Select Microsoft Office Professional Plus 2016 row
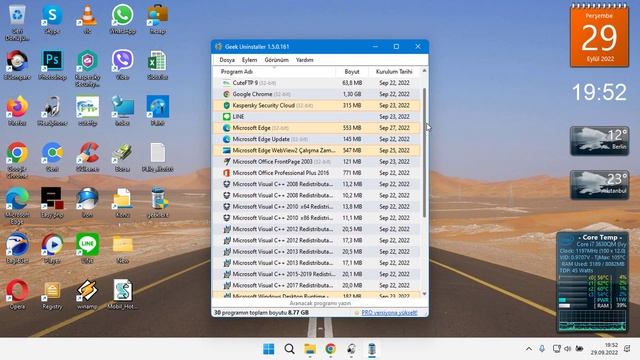640x360 pixels. pos(317,173)
